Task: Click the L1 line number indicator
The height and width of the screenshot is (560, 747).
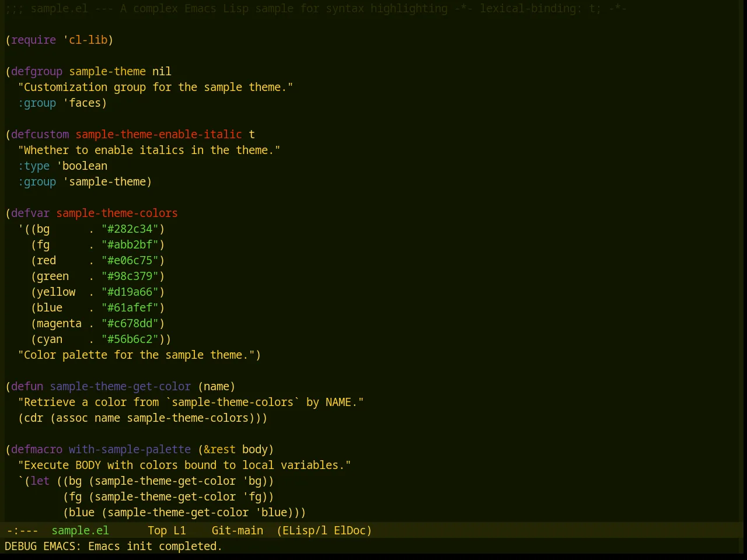Action: (x=180, y=530)
